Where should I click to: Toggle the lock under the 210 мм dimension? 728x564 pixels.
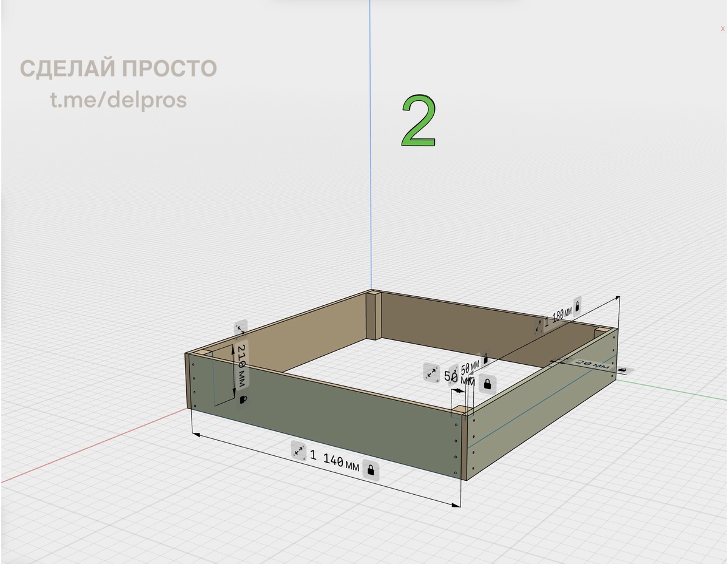[x=243, y=399]
